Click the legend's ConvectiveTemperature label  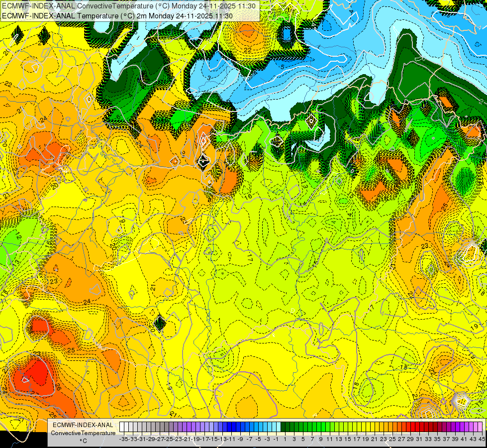click(83, 433)
